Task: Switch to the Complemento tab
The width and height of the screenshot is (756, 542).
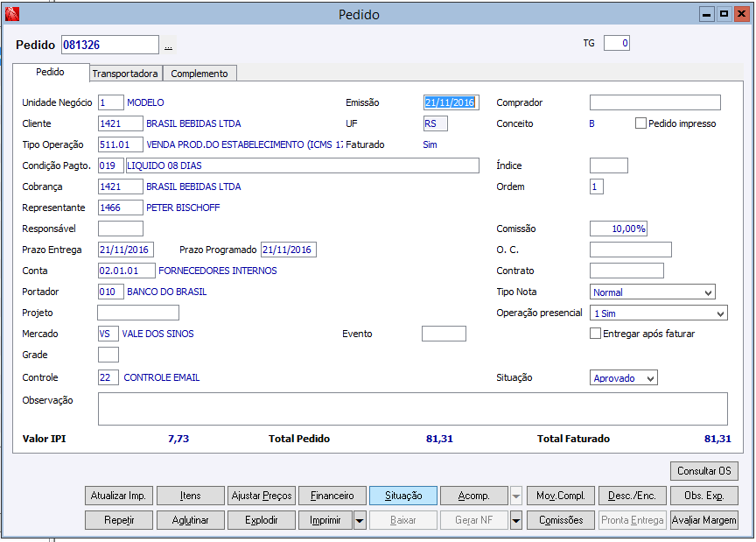Action: pyautogui.click(x=199, y=74)
